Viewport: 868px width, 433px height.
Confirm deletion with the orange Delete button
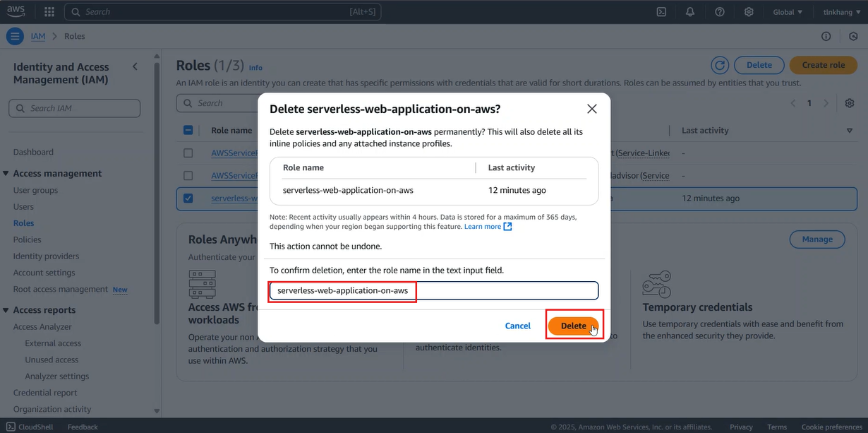click(574, 326)
